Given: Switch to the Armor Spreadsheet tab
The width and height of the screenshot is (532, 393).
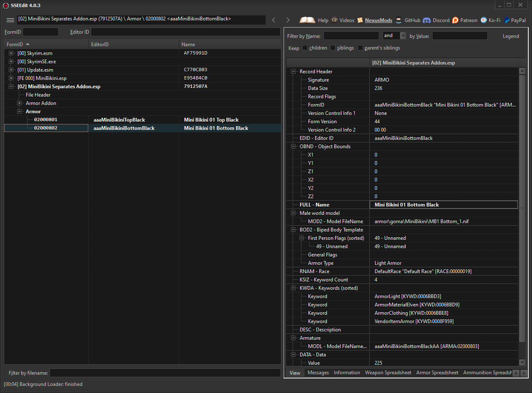Looking at the screenshot, I should (x=437, y=373).
